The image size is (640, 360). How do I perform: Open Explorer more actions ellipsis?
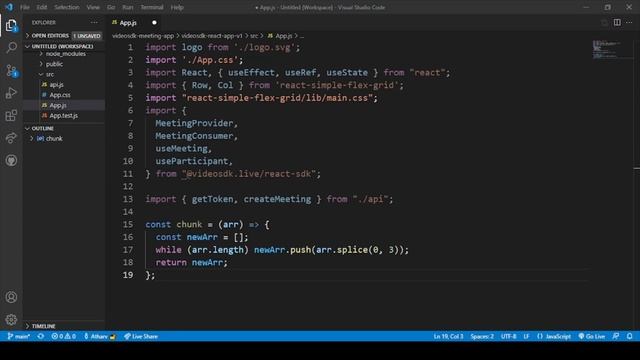pyautogui.click(x=94, y=22)
